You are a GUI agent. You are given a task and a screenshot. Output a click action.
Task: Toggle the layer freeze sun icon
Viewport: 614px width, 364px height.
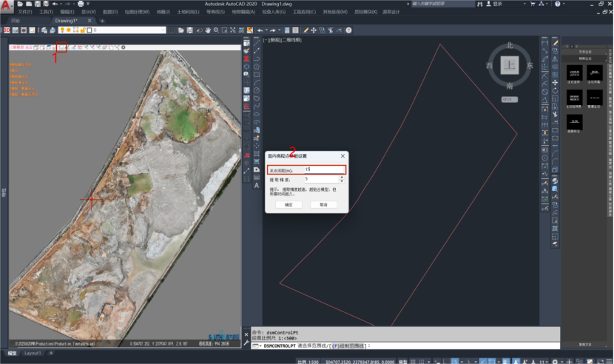pos(69,30)
